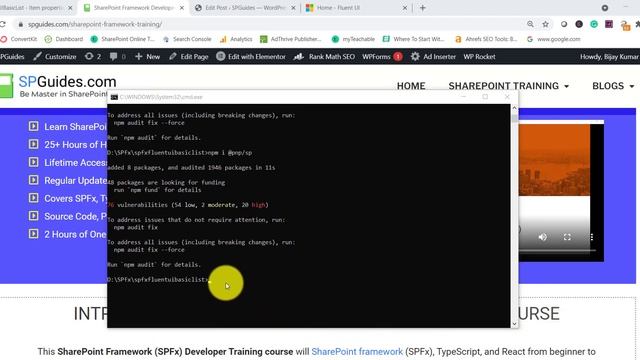The image size is (640, 360).
Task: Open Search Console bookmark
Action: (x=187, y=39)
